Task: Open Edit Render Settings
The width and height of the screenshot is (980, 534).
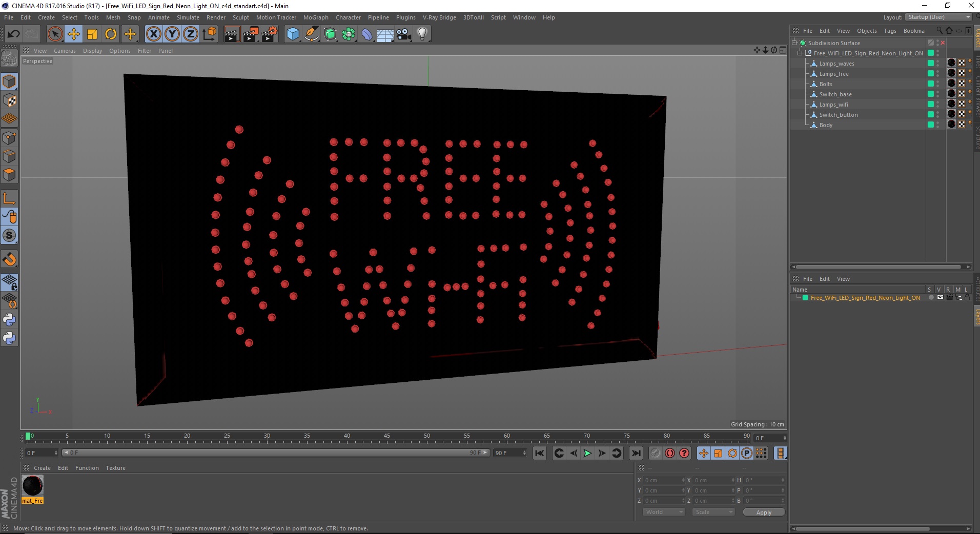Action: [270, 34]
